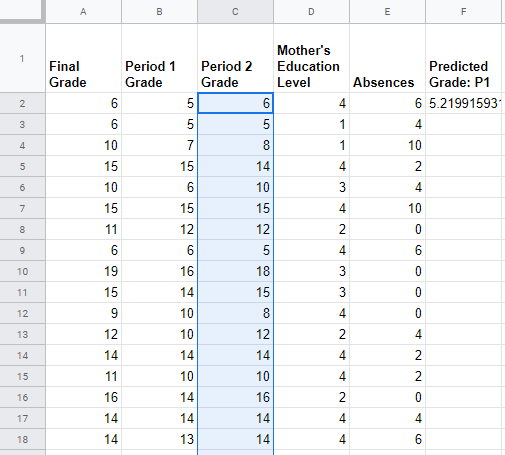Select Period 2 Grade cell in row 9 showing 5
This screenshot has width=505, height=455.
tap(235, 250)
